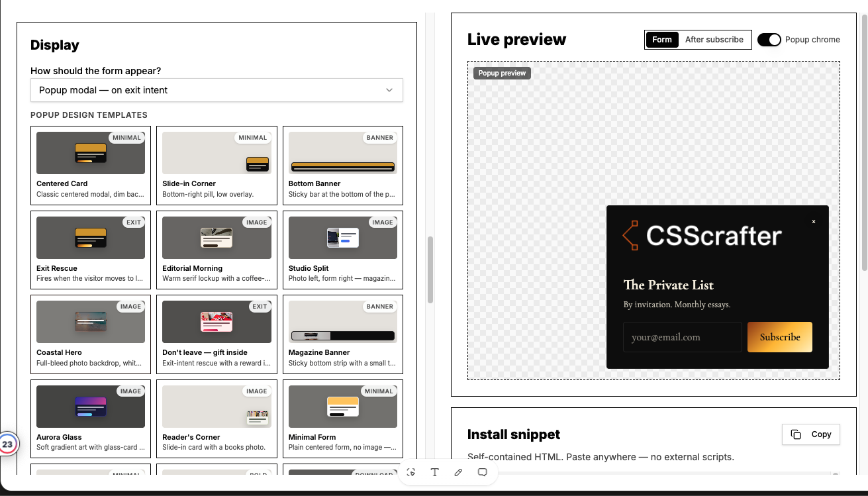Select the Minimal Form template
Image resolution: width=868 pixels, height=496 pixels.
coord(343,419)
